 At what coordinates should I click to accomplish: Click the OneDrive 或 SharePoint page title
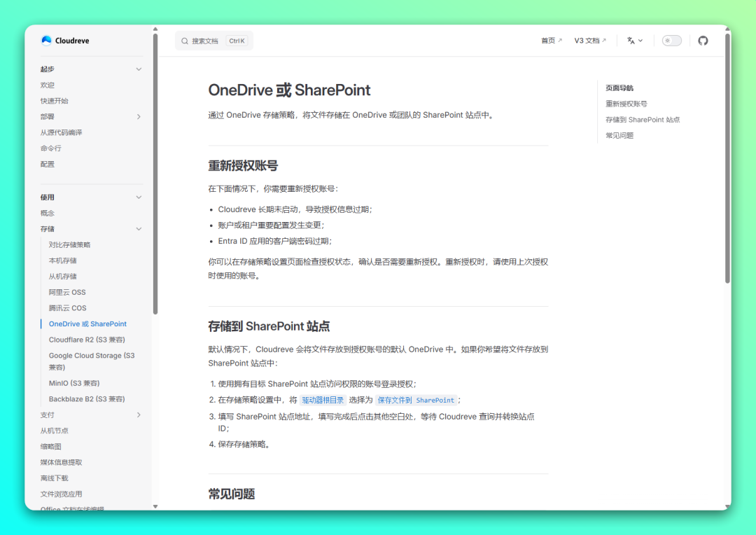coord(289,90)
